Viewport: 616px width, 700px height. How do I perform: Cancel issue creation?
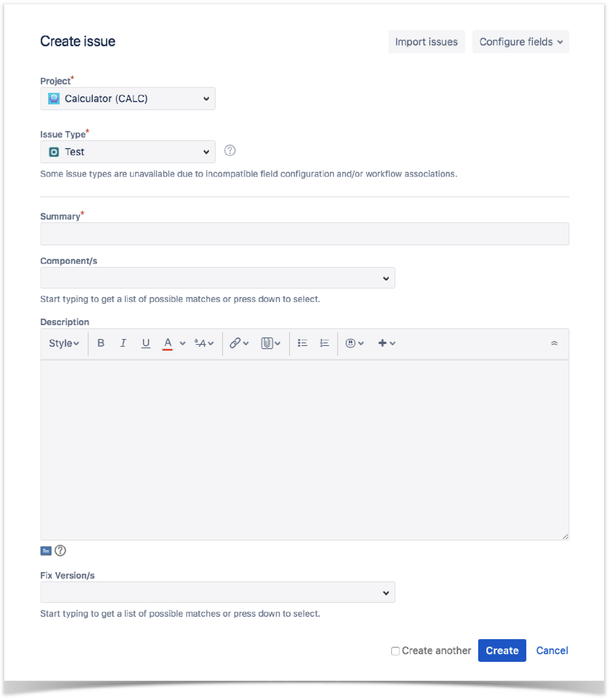pos(552,650)
